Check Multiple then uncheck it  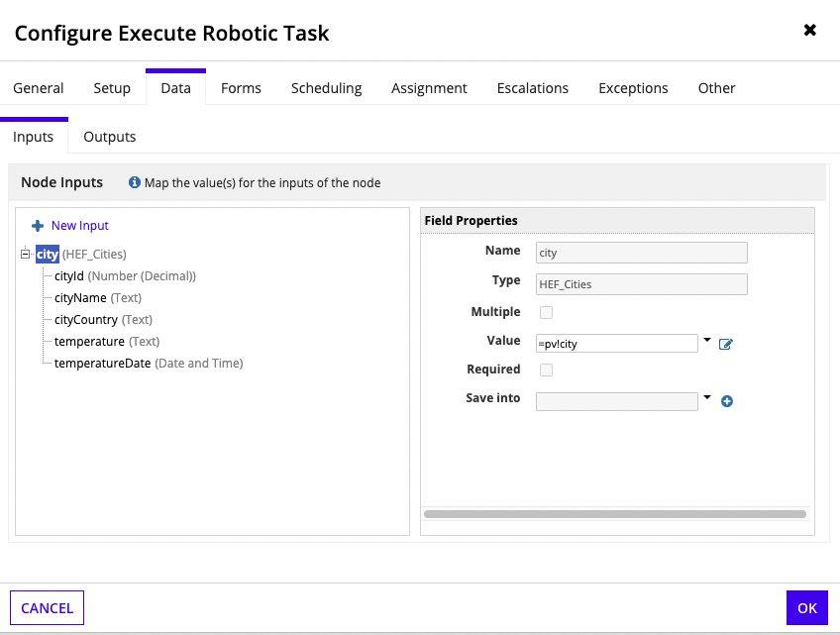(547, 312)
